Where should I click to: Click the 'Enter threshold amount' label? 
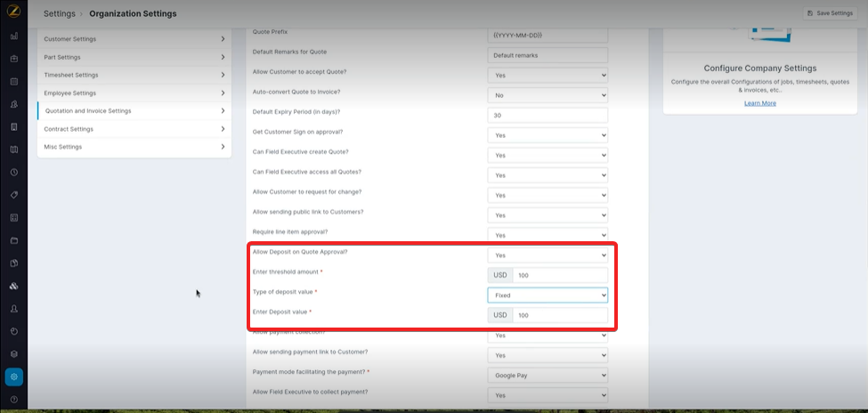click(x=286, y=271)
